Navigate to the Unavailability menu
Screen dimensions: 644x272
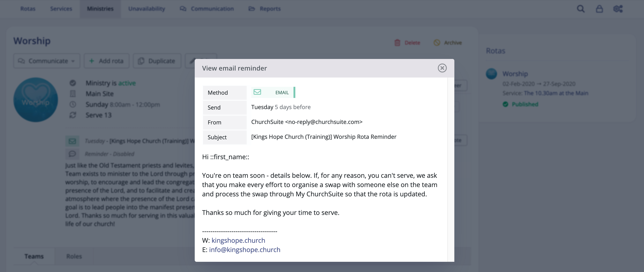(147, 9)
